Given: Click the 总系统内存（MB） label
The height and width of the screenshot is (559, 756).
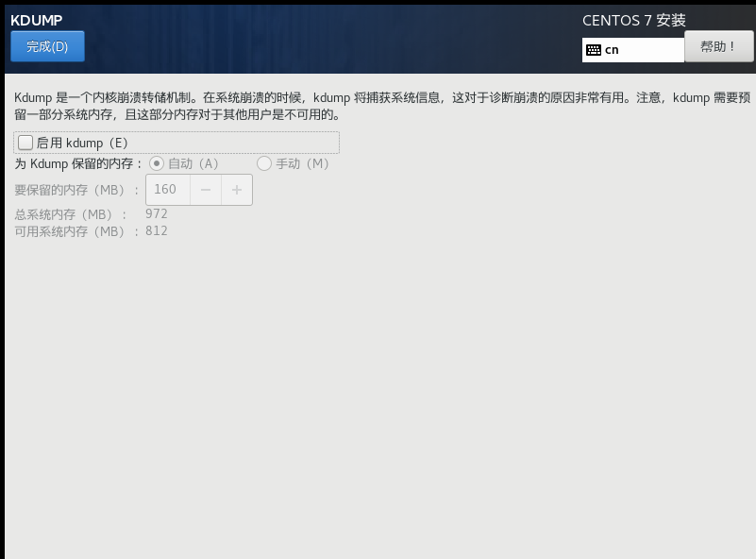Looking at the screenshot, I should click(71, 214).
